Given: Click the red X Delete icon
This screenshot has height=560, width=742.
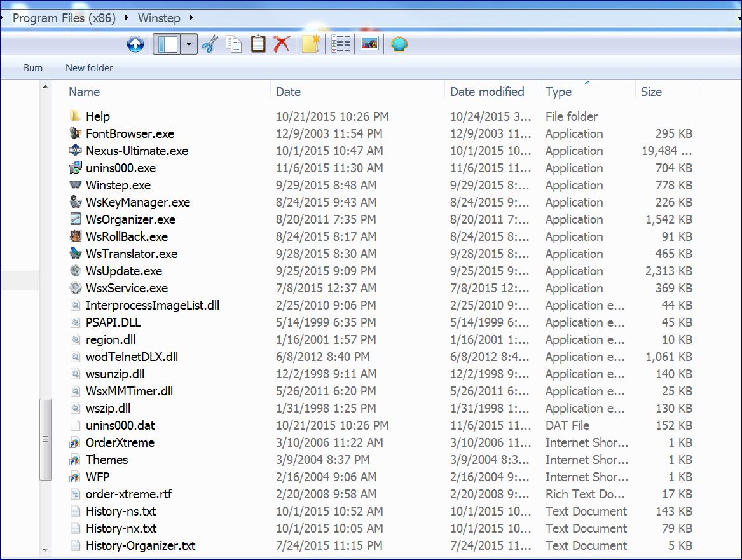Looking at the screenshot, I should (281, 44).
